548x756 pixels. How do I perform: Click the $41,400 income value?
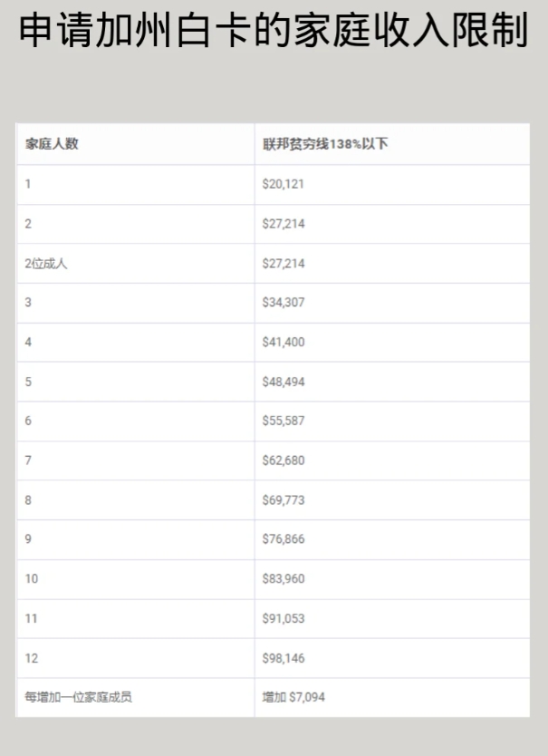click(x=283, y=342)
